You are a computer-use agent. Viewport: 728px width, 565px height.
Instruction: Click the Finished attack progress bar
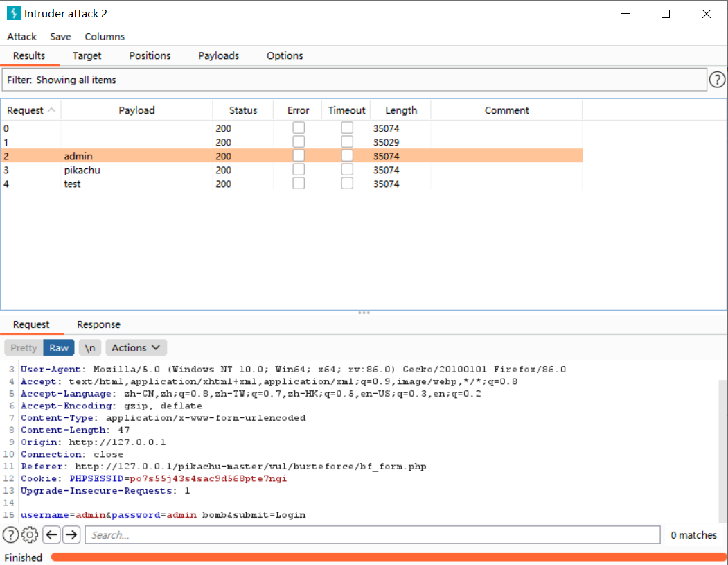[388, 557]
